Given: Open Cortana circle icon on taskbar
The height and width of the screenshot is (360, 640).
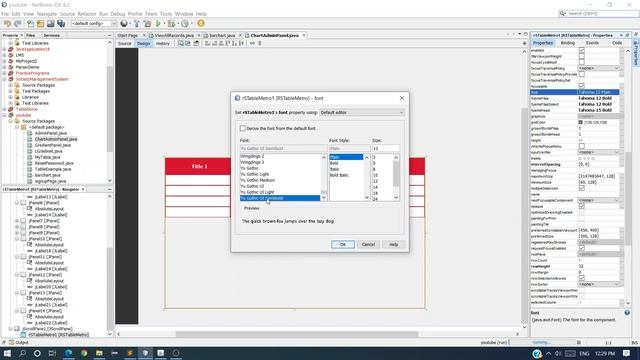Looking at the screenshot, I should click(x=37, y=353).
